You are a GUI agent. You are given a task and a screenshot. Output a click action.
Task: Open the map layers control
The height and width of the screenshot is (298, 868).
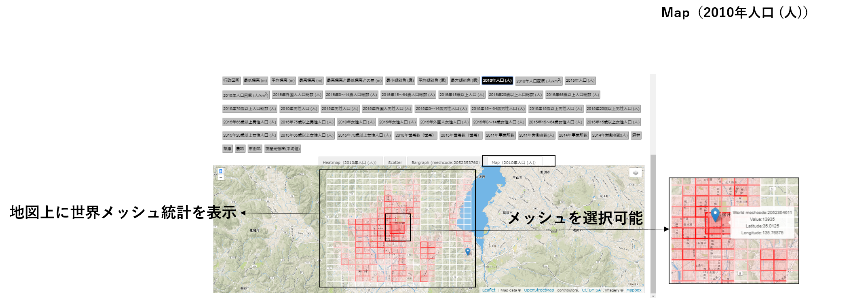click(635, 173)
